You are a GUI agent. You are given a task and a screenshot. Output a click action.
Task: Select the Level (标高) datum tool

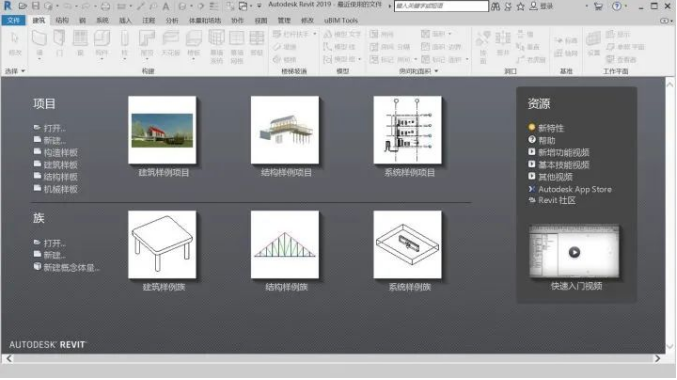click(x=566, y=41)
